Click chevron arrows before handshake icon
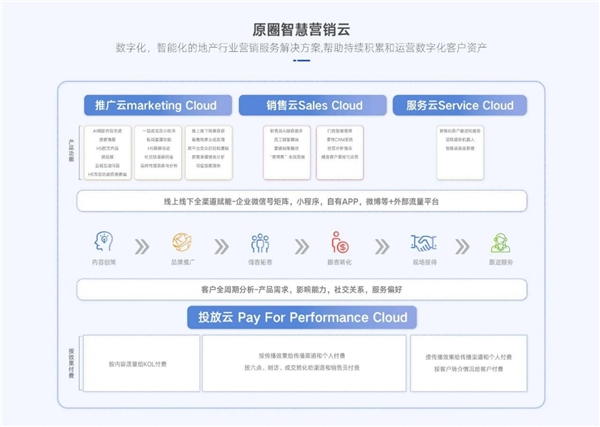This screenshot has width=600, height=427. (380, 244)
